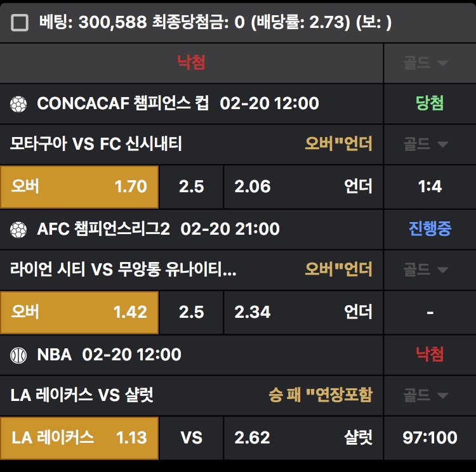Click the 1:4 final score cell
This screenshot has height=472, width=476.
click(x=430, y=187)
